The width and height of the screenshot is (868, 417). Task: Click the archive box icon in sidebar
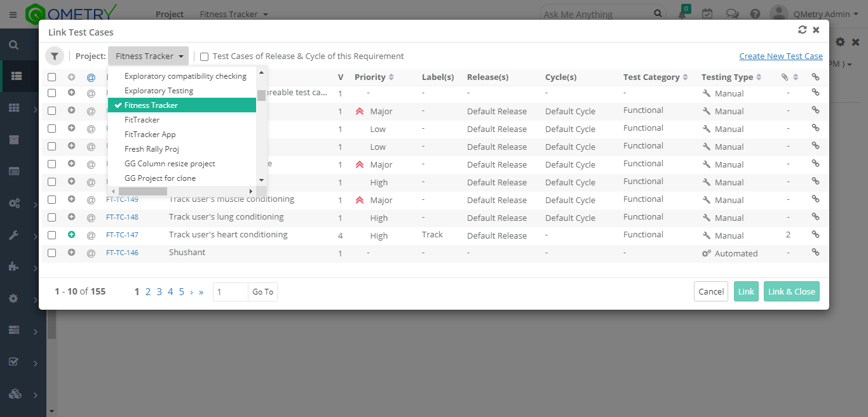(13, 140)
